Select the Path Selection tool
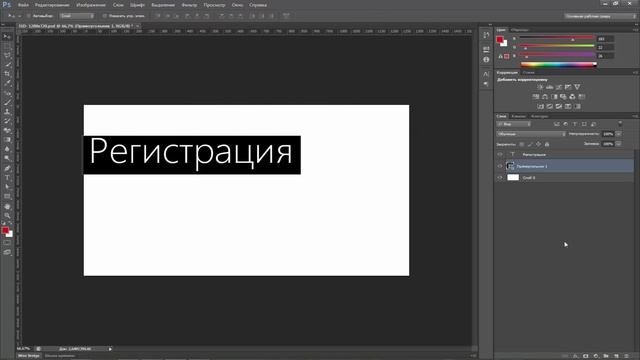The height and width of the screenshot is (360, 640). [7, 187]
